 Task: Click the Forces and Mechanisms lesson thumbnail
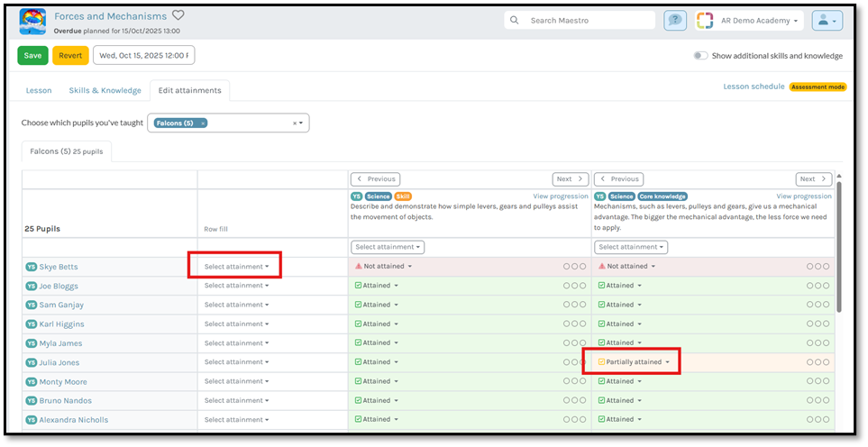[32, 21]
